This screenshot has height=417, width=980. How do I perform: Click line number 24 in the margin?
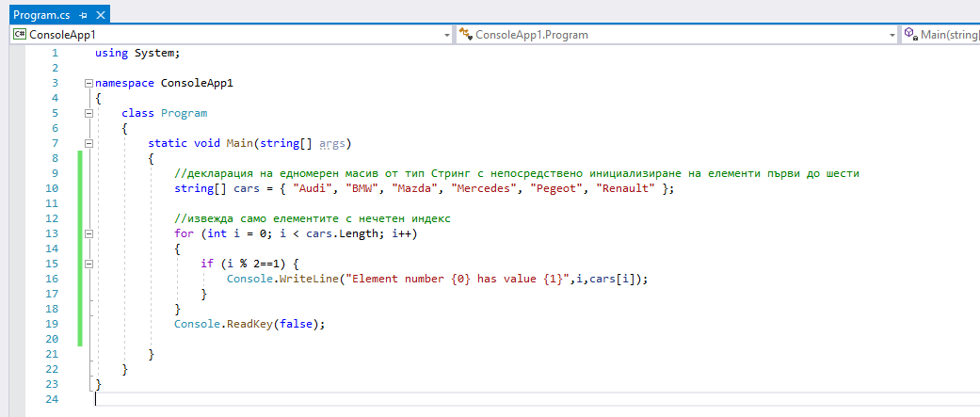51,399
